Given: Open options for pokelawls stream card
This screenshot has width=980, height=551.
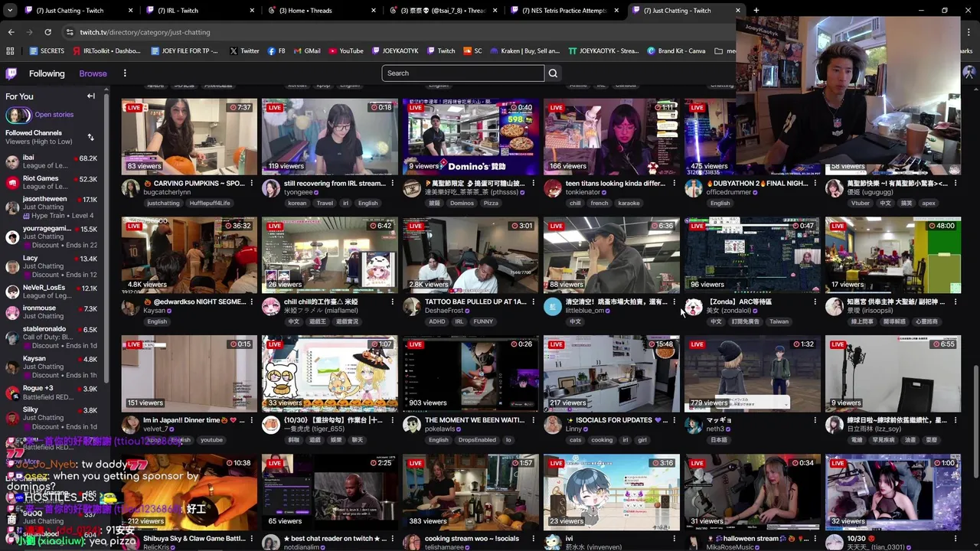Looking at the screenshot, I should point(534,421).
